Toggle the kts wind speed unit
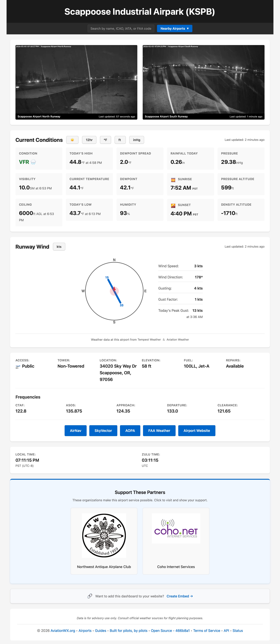The image size is (280, 644). point(59,246)
